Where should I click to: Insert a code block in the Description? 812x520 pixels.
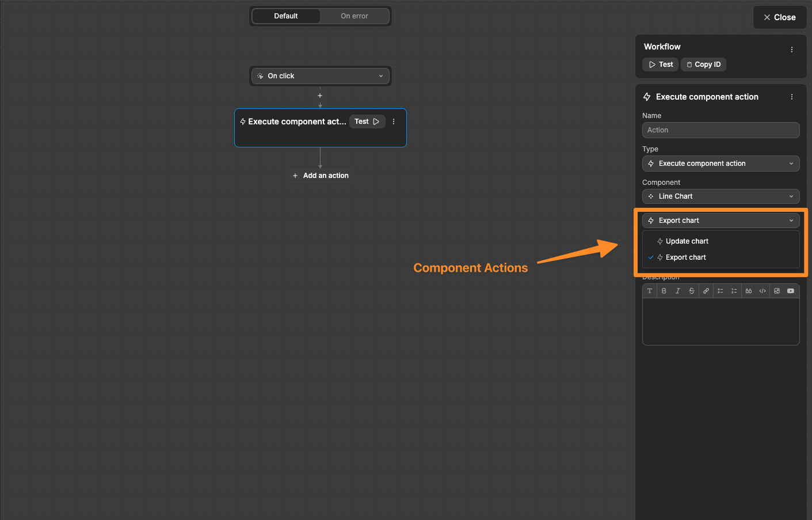point(762,291)
